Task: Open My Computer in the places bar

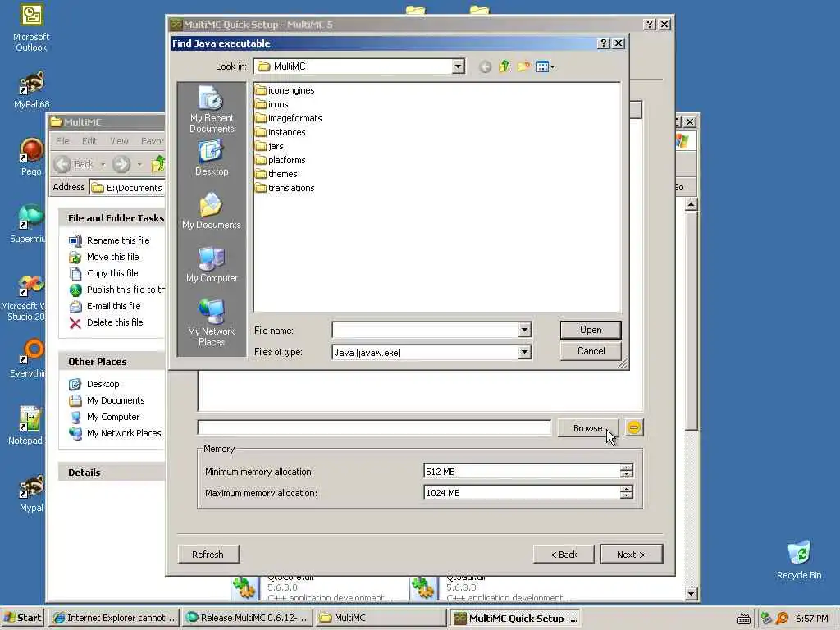Action: tap(212, 264)
